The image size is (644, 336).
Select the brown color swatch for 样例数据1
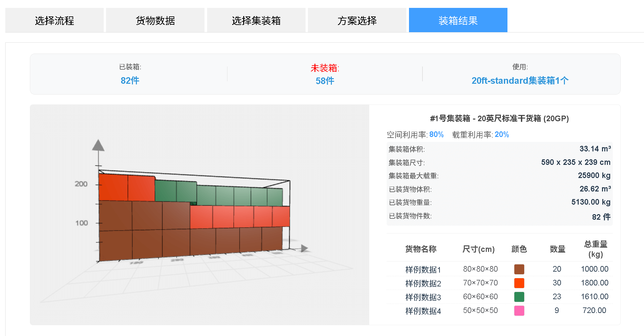point(519,269)
